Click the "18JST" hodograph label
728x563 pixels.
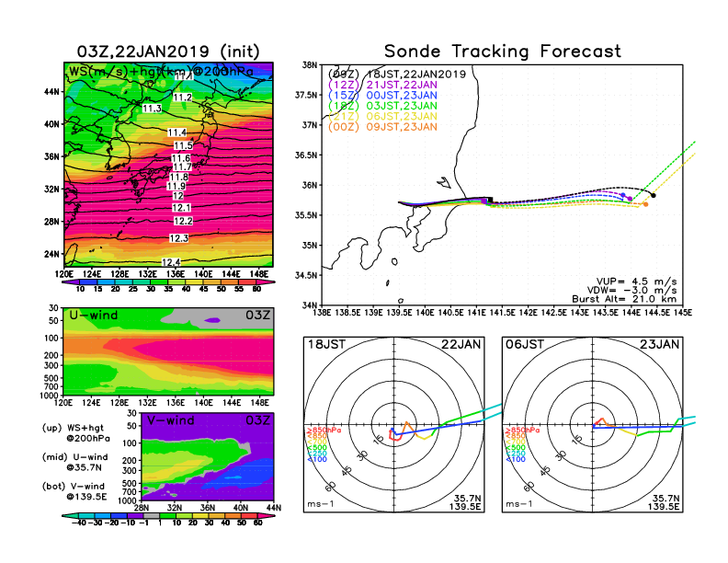(x=327, y=344)
